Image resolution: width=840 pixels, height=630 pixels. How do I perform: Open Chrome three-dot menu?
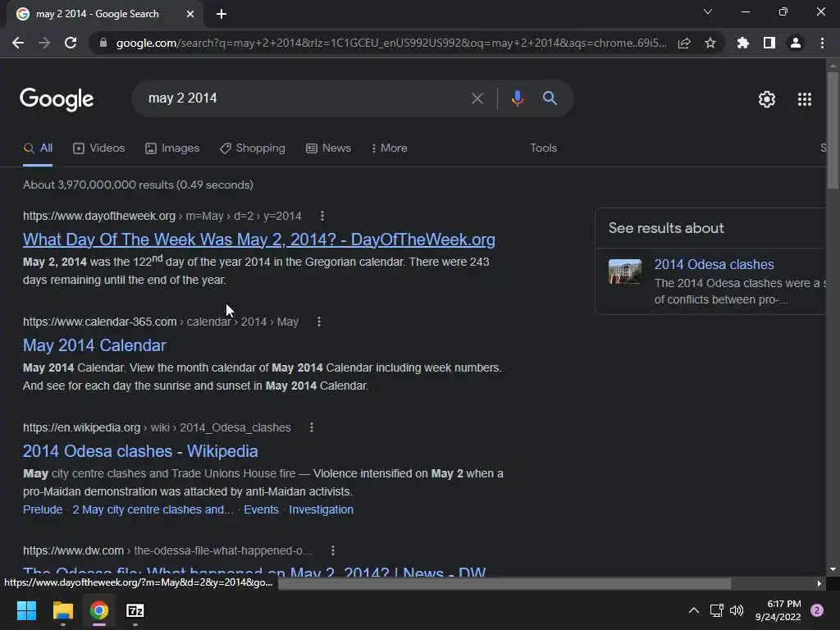pyautogui.click(x=822, y=43)
